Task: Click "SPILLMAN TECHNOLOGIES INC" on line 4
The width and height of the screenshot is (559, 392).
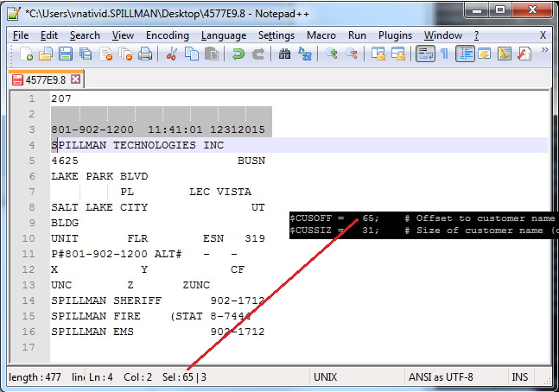Action: [137, 145]
